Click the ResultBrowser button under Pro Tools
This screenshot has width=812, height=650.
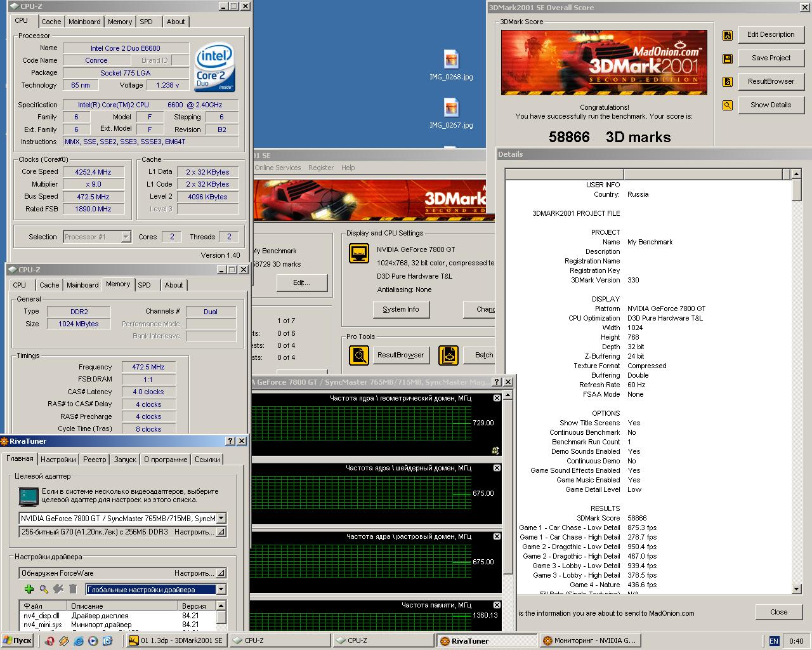tap(401, 355)
